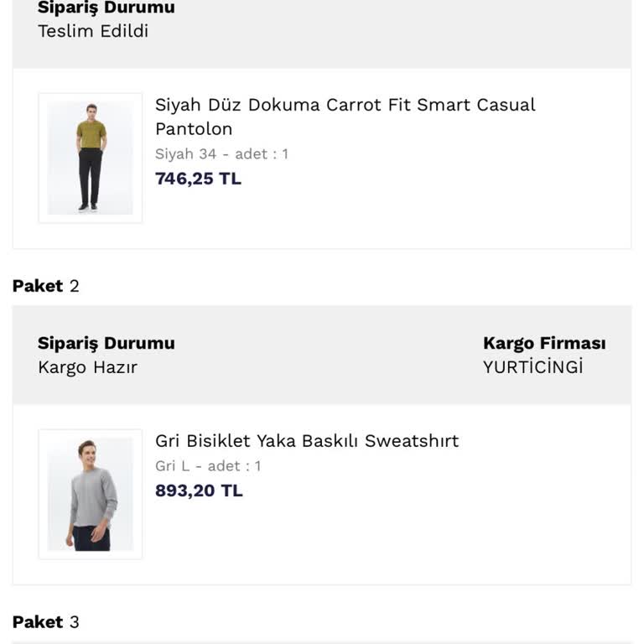
Task: Click the word Sweatshirt in second product title
Action: (411, 441)
